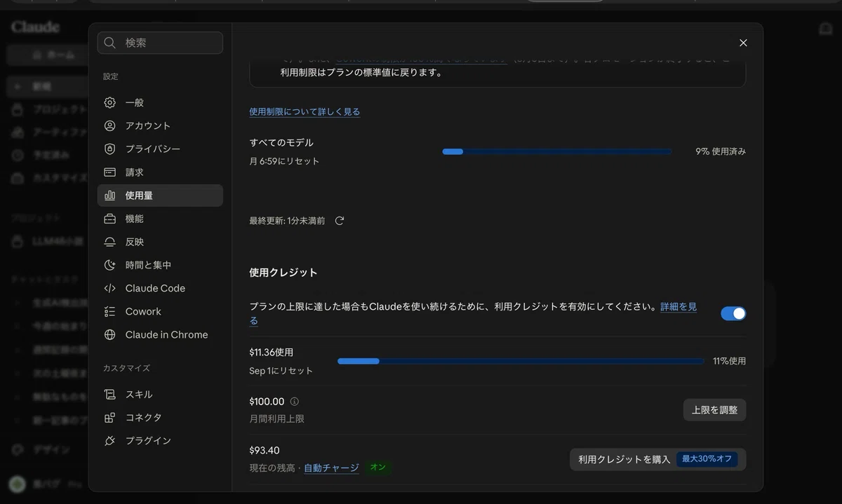Click the half-sun icon beside 反映
Viewport: 842px width, 504px height.
click(109, 242)
